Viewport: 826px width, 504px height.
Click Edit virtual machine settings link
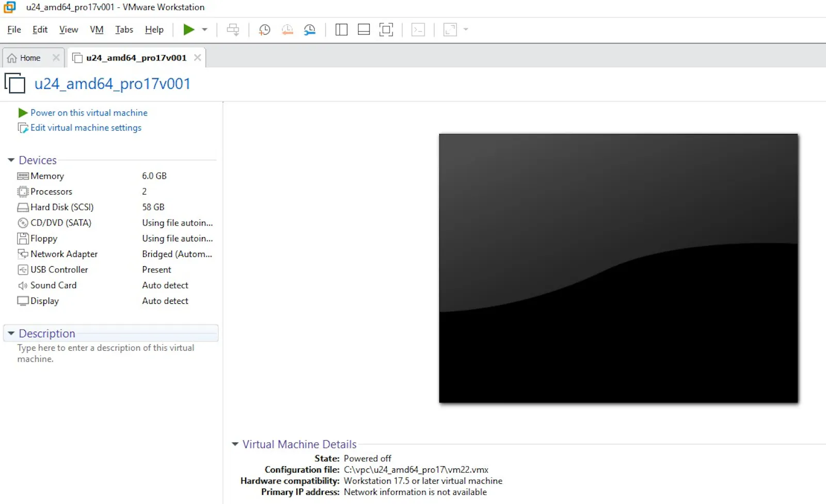(86, 127)
